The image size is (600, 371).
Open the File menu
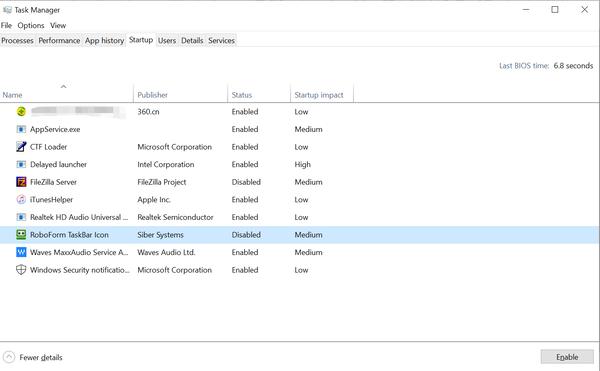(6, 25)
